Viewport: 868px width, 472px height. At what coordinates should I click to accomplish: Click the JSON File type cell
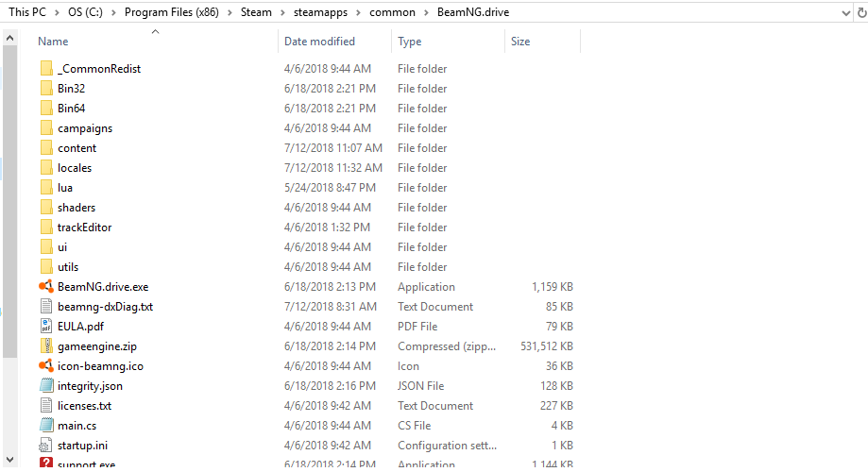(420, 386)
